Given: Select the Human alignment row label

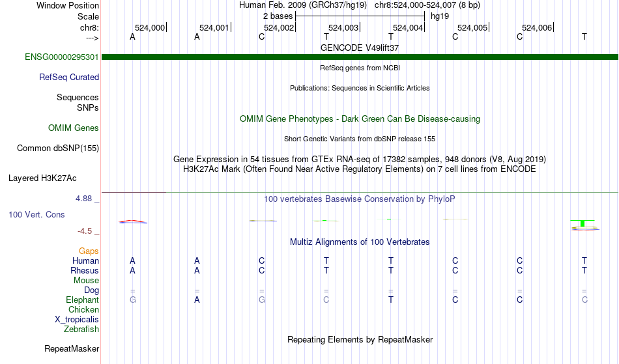Looking at the screenshot, I should tap(85, 261).
